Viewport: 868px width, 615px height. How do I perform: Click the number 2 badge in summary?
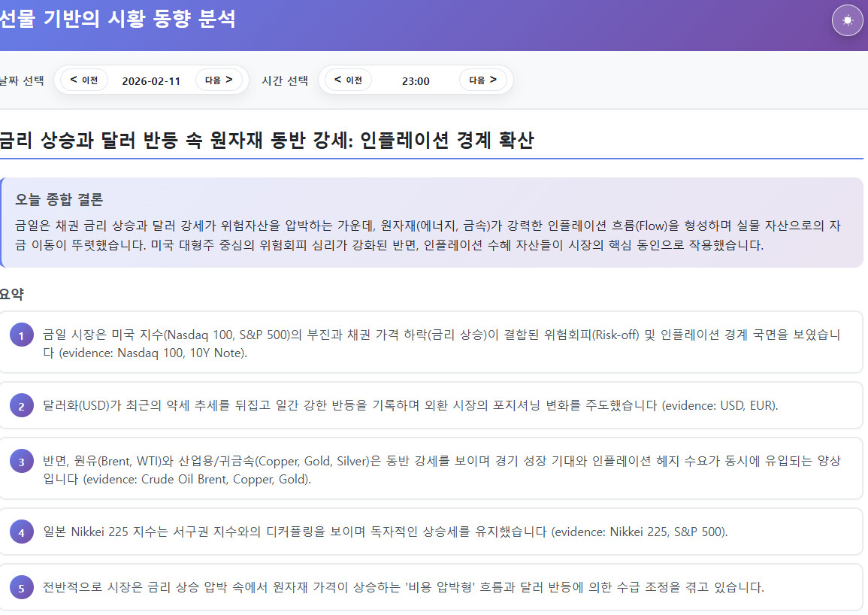(21, 406)
